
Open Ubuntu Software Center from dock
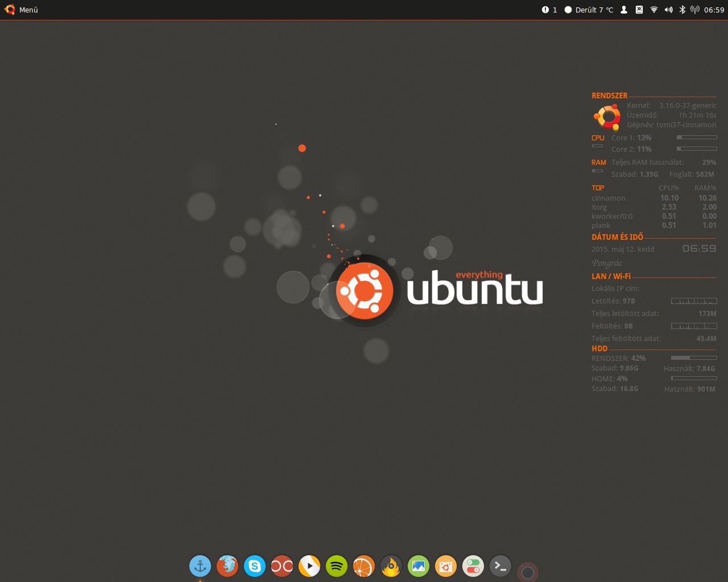coord(446,566)
